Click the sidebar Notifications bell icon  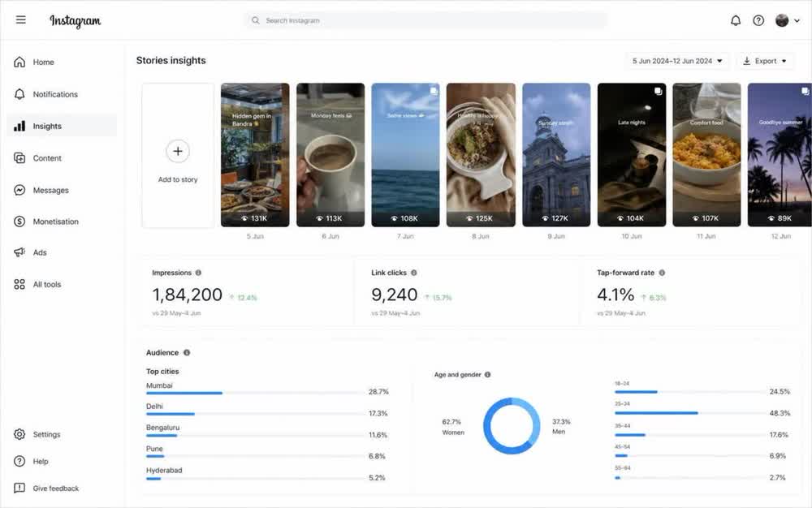pyautogui.click(x=19, y=94)
